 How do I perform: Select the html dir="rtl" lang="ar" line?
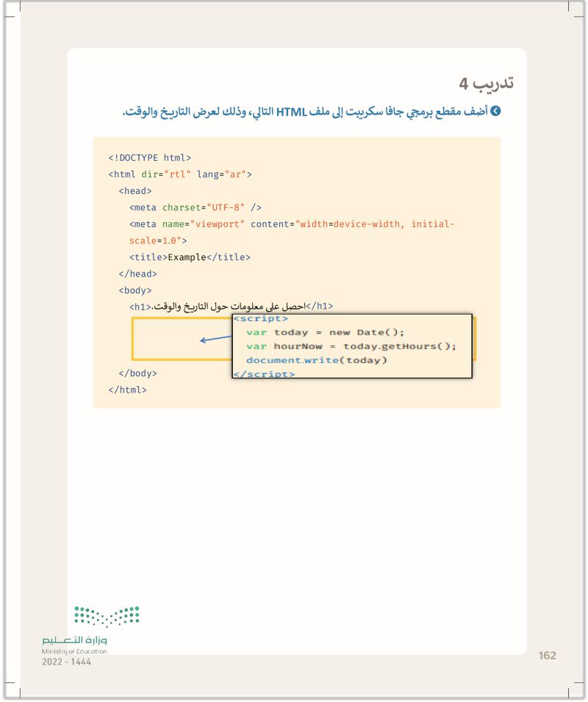[x=180, y=174]
